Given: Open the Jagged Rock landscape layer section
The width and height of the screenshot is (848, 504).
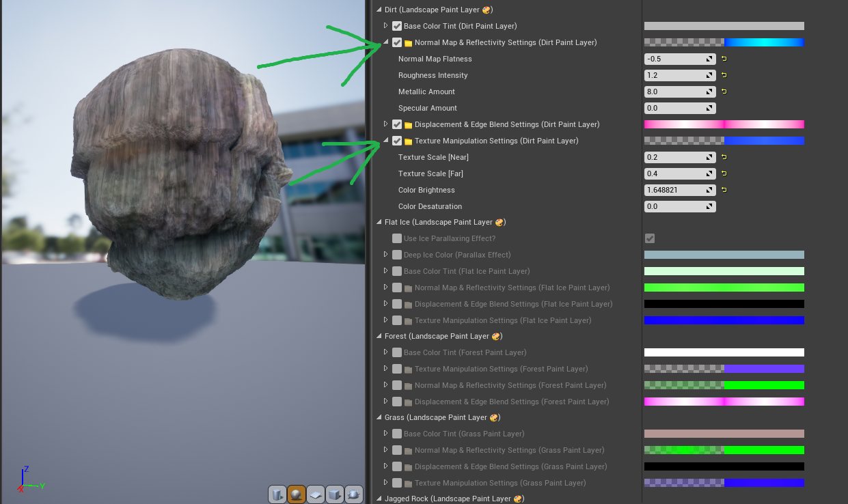Looking at the screenshot, I should coord(379,499).
